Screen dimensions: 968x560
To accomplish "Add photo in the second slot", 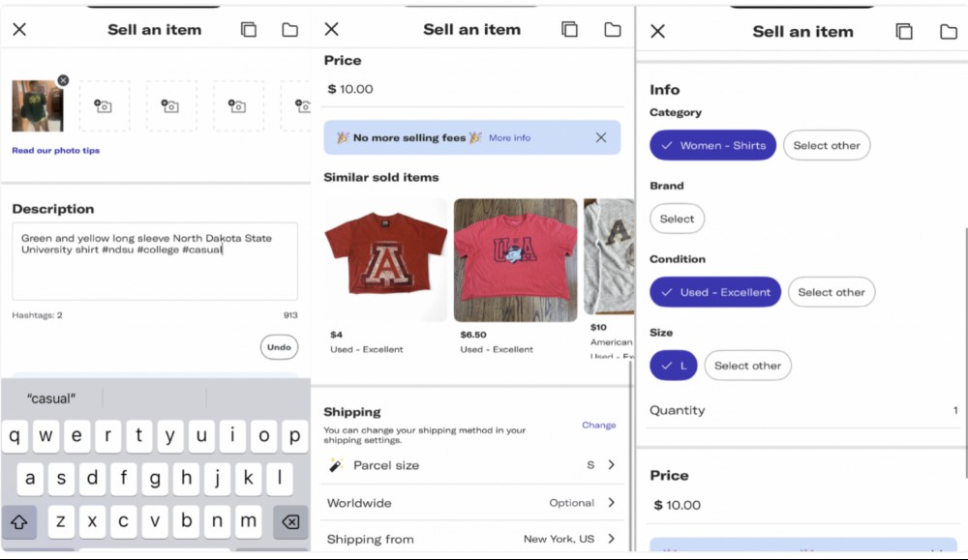I will [105, 106].
